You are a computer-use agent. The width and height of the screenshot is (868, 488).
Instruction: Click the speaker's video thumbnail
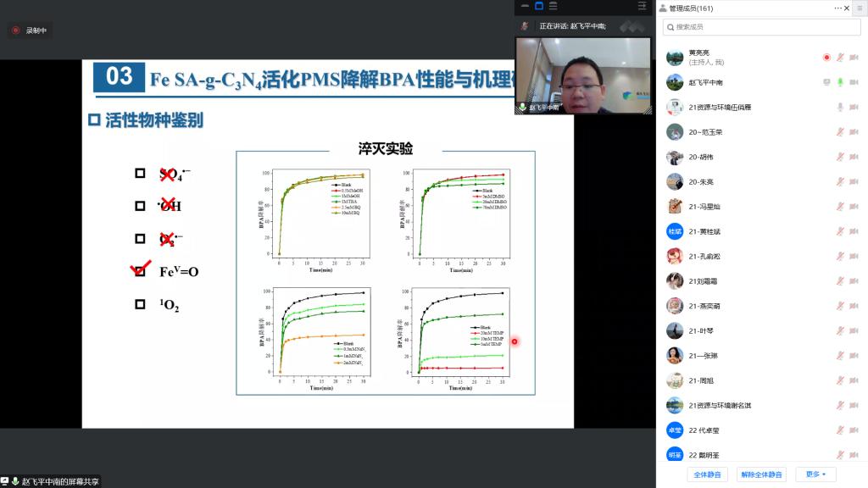point(582,75)
